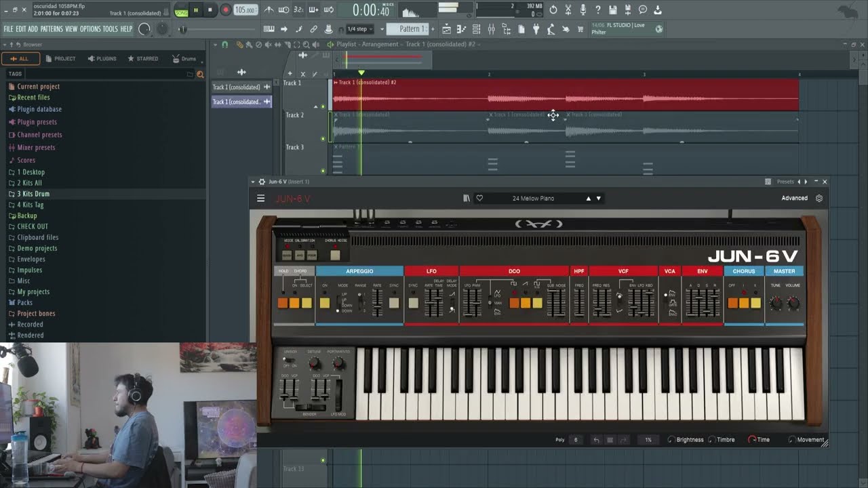Viewport: 868px width, 488px height.
Task: Go to previous preset with up arrow
Action: 588,199
